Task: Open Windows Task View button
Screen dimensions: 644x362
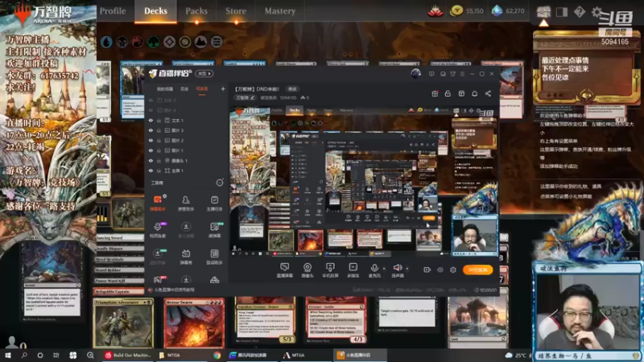Action: click(x=56, y=355)
